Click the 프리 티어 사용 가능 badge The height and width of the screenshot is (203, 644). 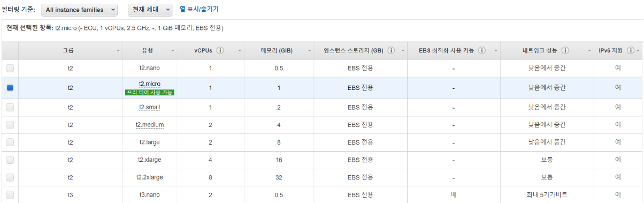[150, 93]
